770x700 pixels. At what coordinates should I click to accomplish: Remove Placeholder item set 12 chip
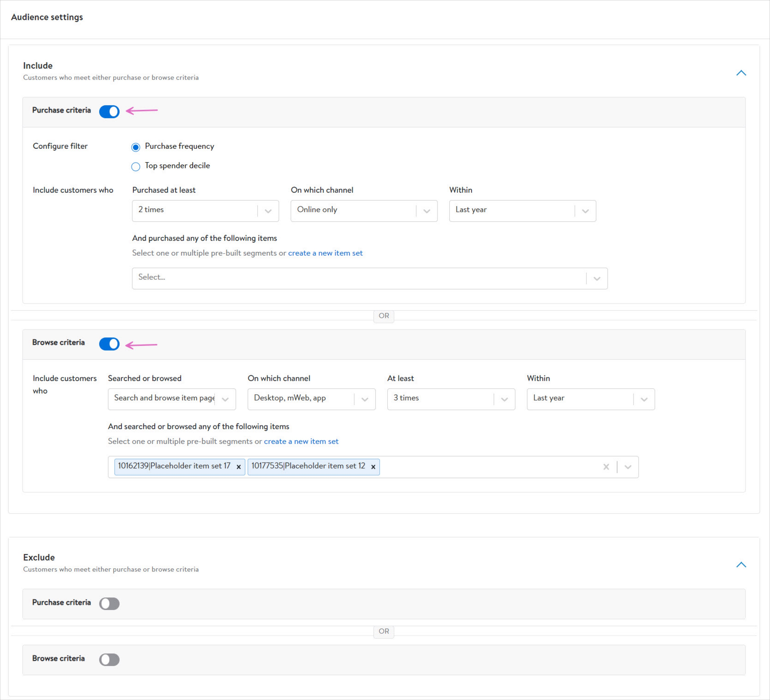click(x=373, y=467)
